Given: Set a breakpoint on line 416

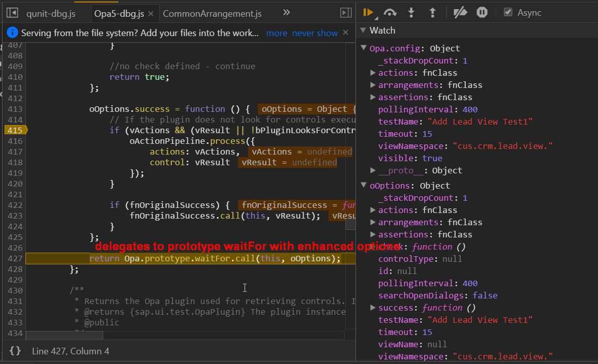Looking at the screenshot, I should point(15,141).
